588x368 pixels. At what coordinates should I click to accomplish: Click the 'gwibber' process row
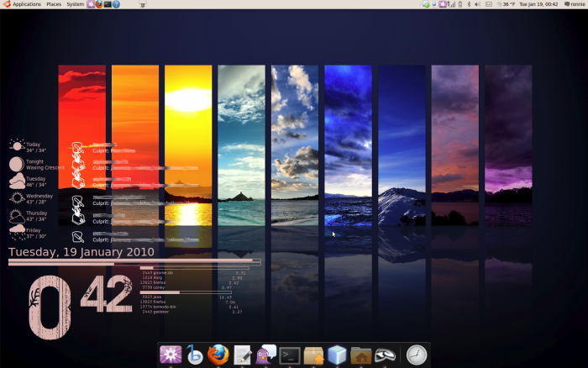[192, 312]
